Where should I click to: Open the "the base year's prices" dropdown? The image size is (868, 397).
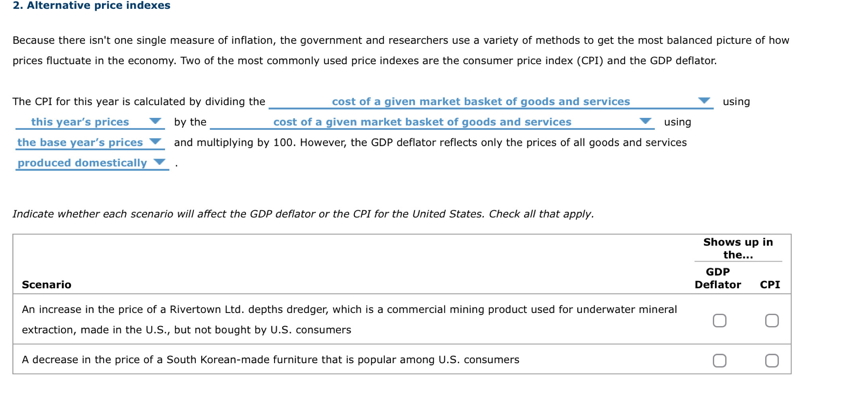coord(155,142)
